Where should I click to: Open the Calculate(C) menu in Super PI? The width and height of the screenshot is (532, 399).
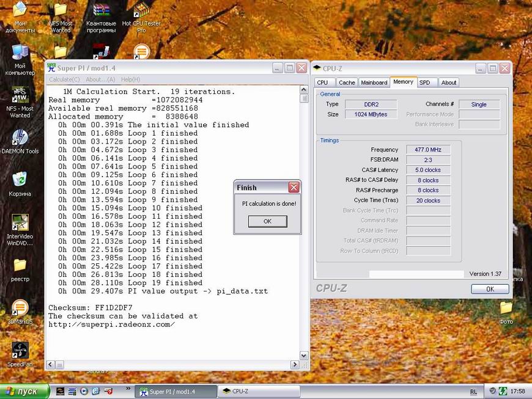[x=64, y=79]
